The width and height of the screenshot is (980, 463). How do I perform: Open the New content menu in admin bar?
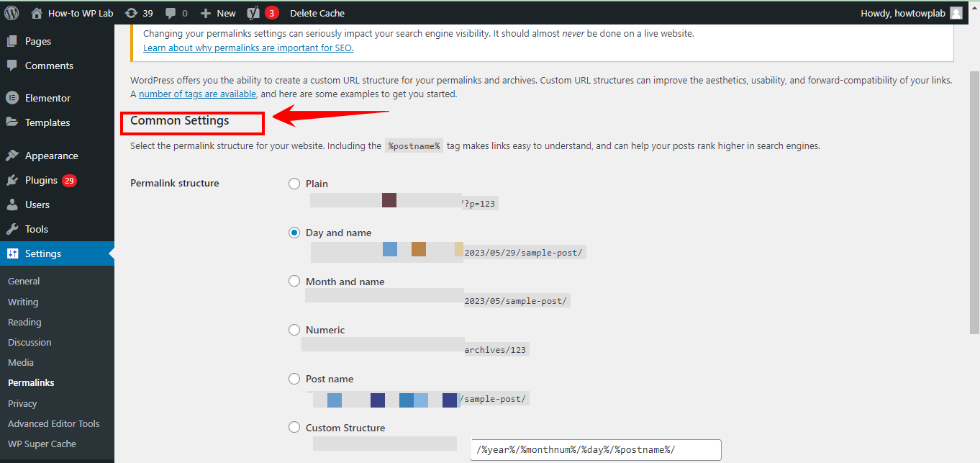218,13
